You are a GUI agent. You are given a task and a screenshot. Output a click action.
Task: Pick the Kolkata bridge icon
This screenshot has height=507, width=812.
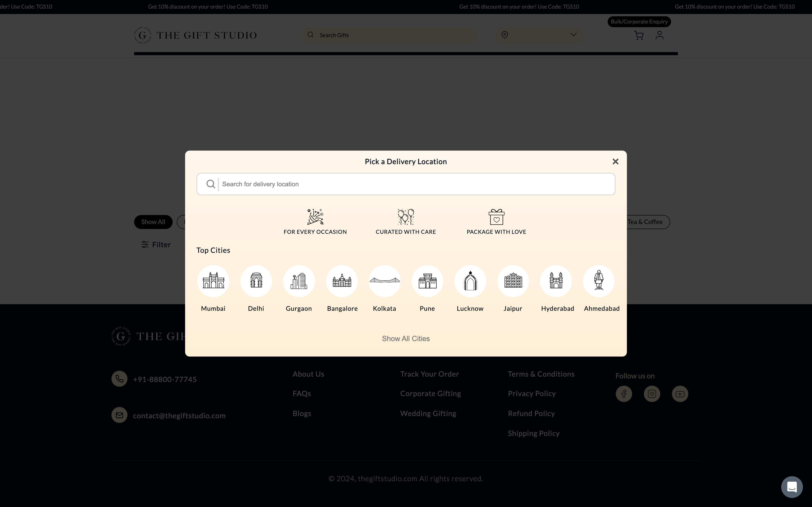pos(384,281)
